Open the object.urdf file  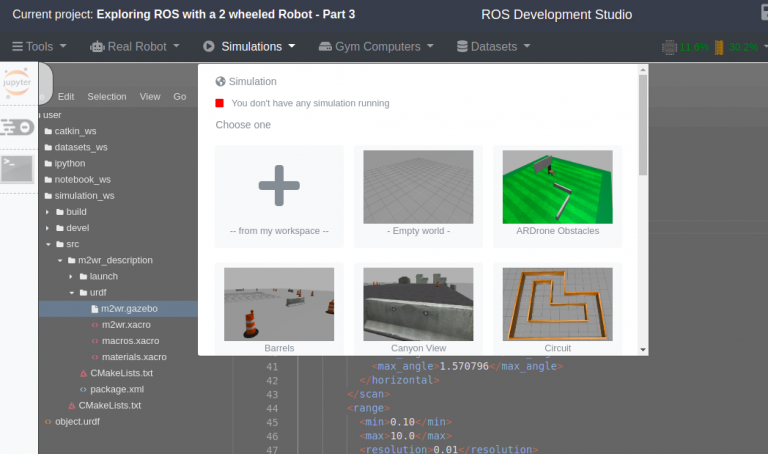click(x=77, y=422)
